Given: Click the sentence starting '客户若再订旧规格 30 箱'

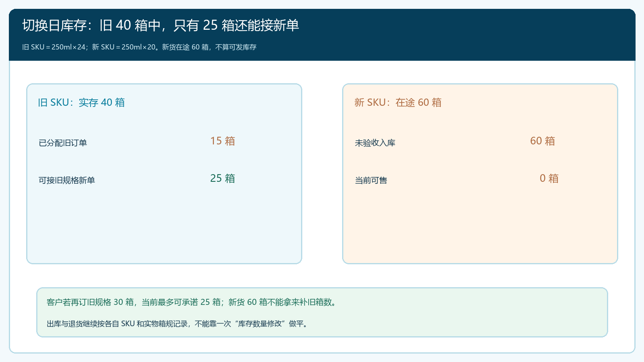Looking at the screenshot, I should pos(192,302).
